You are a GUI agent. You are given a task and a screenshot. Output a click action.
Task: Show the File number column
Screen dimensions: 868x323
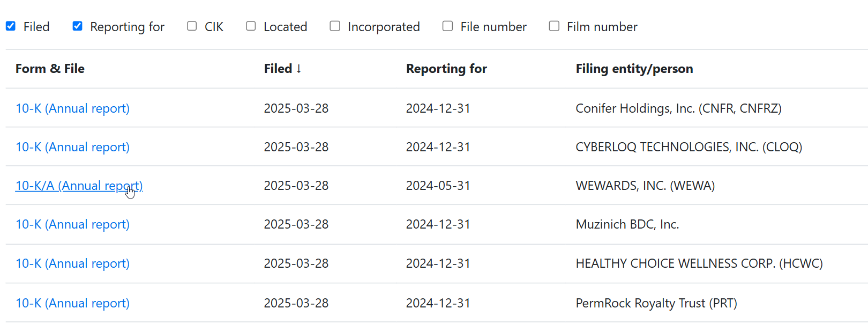448,26
